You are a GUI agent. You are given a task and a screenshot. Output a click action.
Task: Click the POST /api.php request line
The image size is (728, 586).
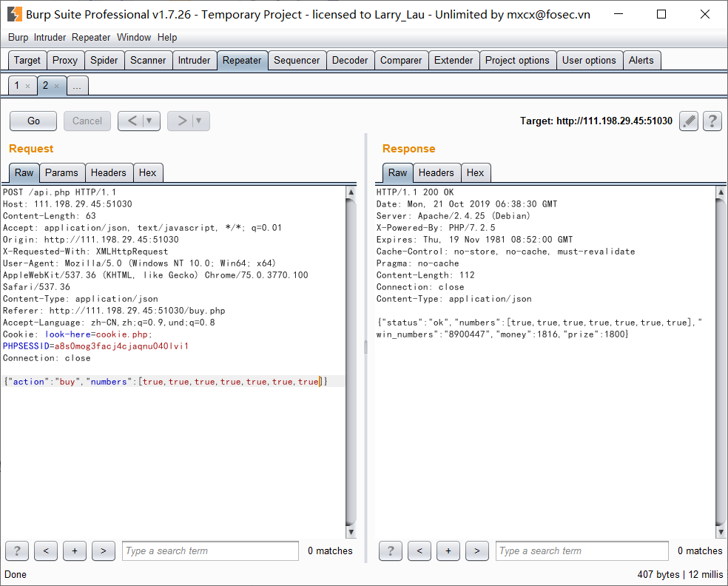(x=59, y=192)
